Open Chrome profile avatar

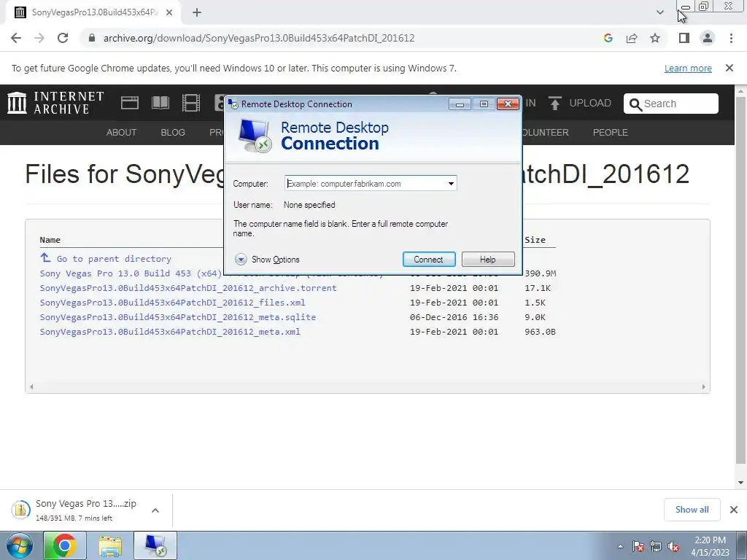tap(708, 38)
